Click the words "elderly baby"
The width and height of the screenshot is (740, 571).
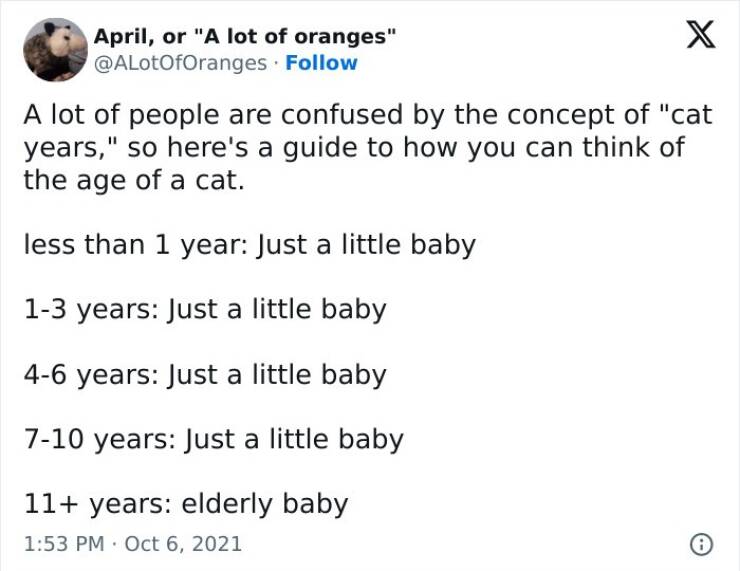pos(264,505)
